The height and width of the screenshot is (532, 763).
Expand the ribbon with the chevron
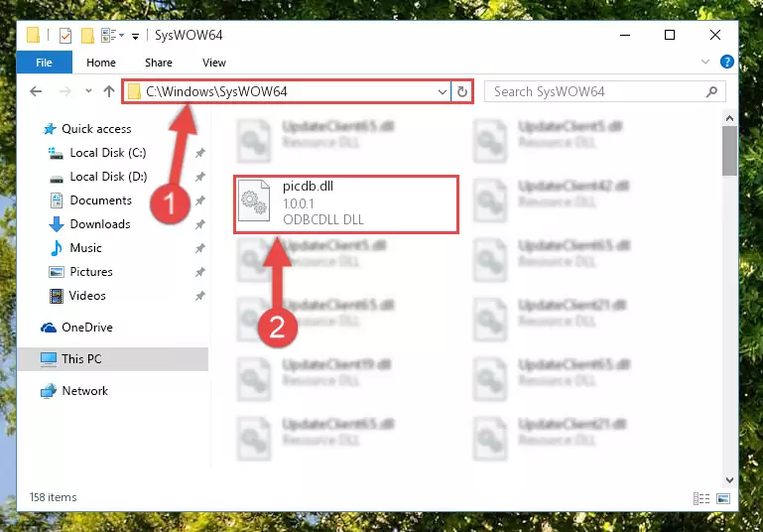705,62
